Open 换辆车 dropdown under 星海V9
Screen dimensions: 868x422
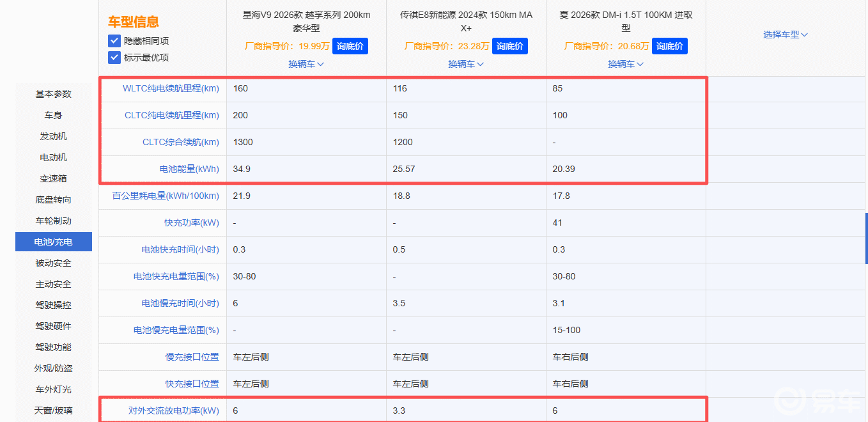[x=306, y=64]
